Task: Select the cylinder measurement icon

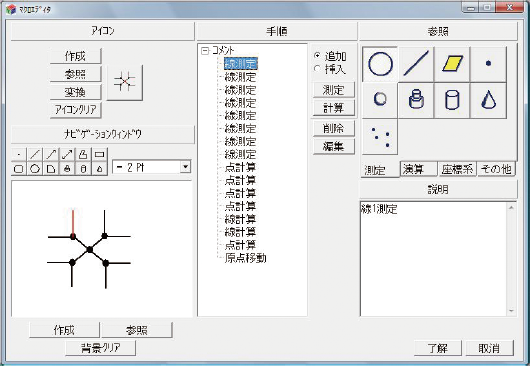Action: [x=452, y=100]
